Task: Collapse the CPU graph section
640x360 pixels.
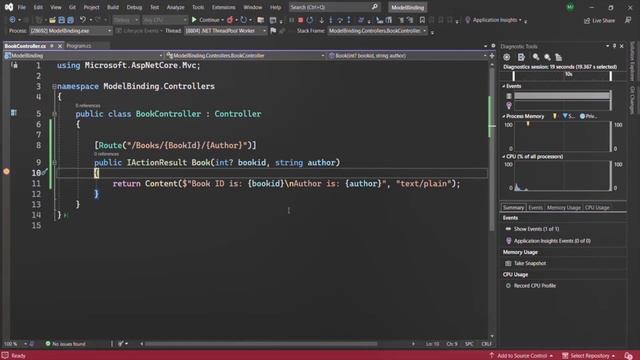Action: pos(504,156)
